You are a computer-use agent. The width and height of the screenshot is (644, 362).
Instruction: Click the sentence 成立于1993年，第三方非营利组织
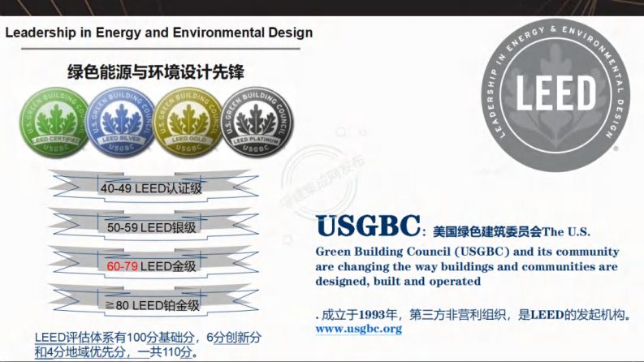416,315
